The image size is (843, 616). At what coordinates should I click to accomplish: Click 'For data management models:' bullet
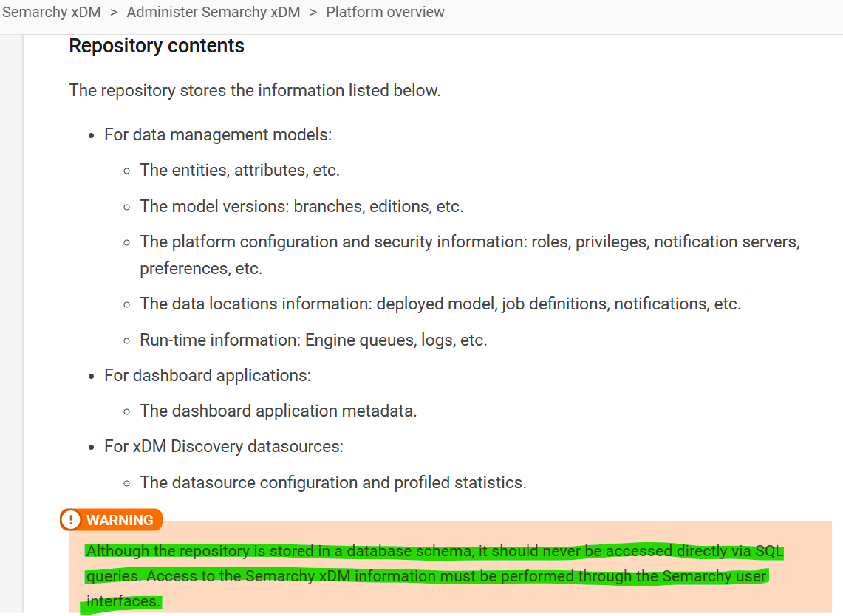click(218, 134)
